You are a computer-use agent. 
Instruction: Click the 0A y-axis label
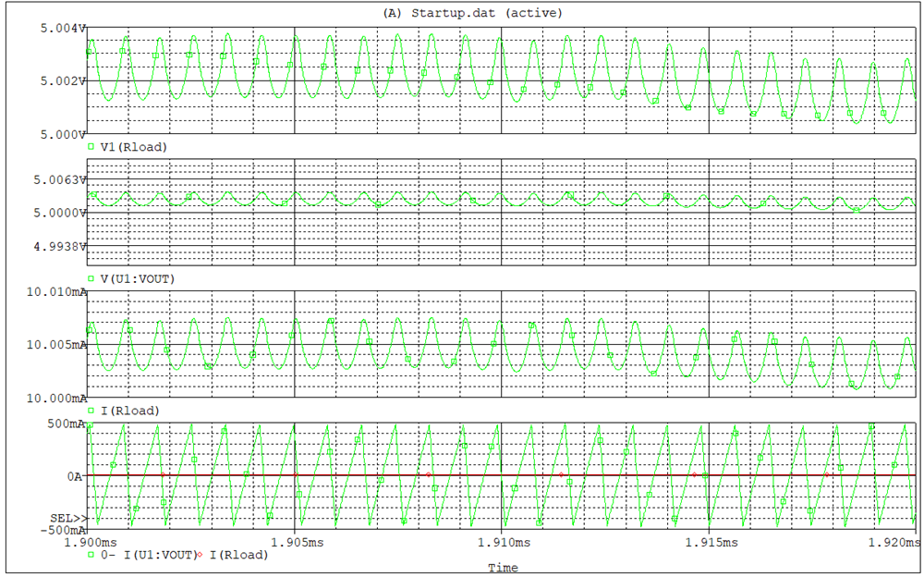click(74, 476)
